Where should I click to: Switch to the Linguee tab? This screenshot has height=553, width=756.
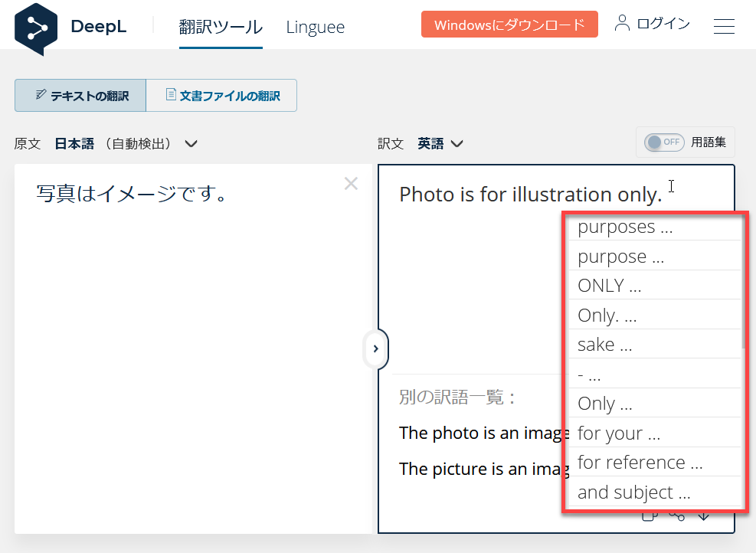pos(315,27)
